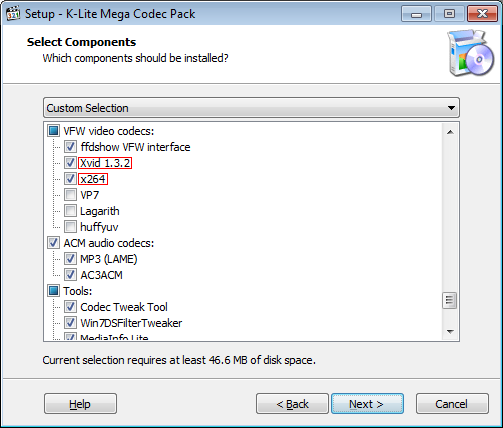Enable the Lagarith codec checkbox
The image size is (503, 428).
click(x=70, y=211)
